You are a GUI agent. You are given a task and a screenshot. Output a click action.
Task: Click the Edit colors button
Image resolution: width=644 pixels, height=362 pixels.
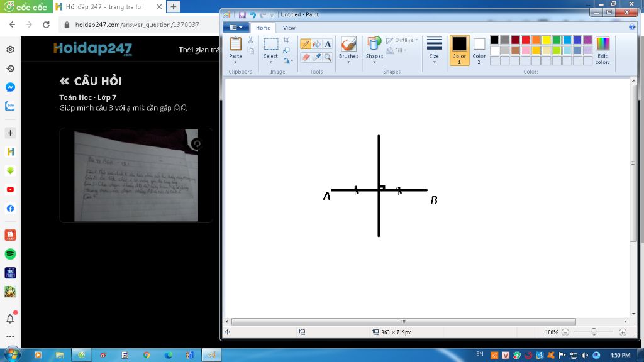tap(602, 50)
